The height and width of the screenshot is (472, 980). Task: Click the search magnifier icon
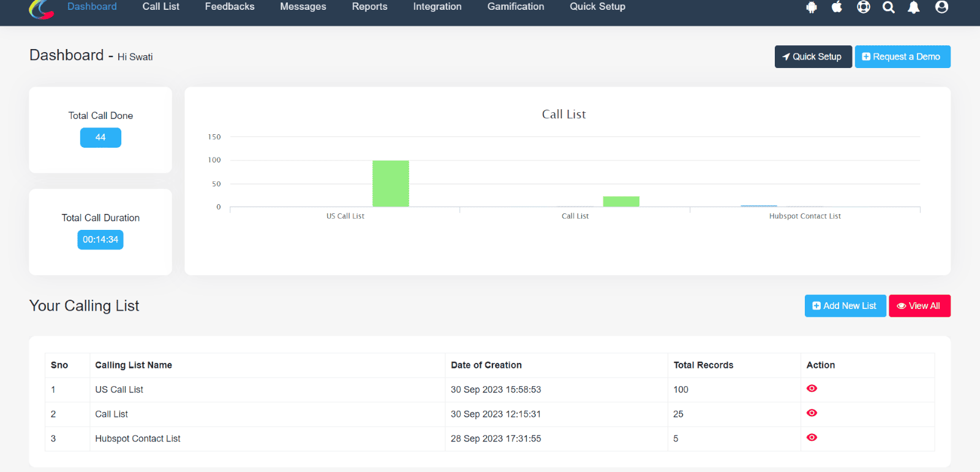[888, 7]
